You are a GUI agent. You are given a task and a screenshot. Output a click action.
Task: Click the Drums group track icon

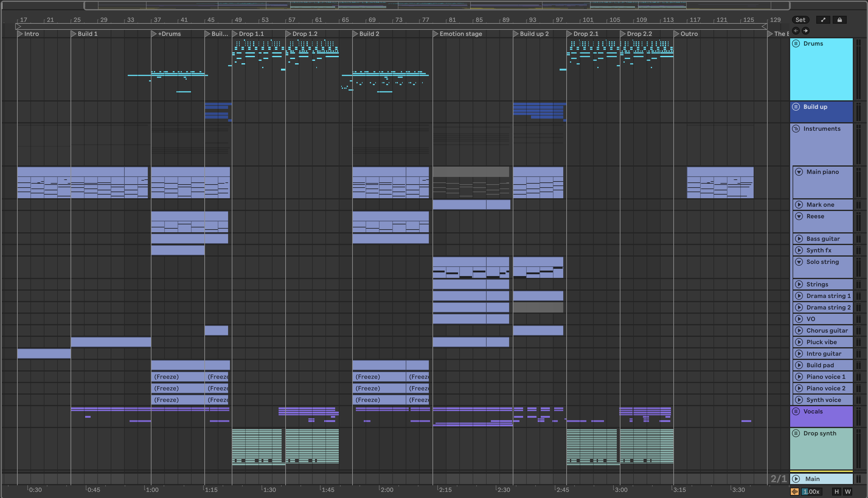pyautogui.click(x=796, y=43)
